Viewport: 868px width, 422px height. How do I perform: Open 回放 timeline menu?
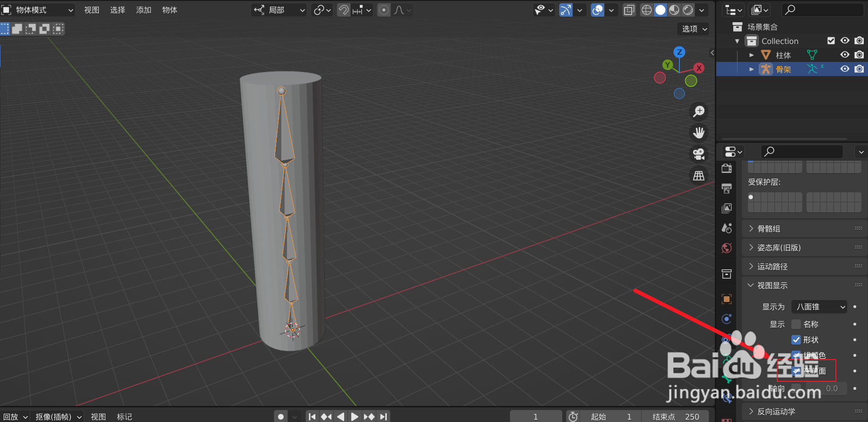(15, 416)
